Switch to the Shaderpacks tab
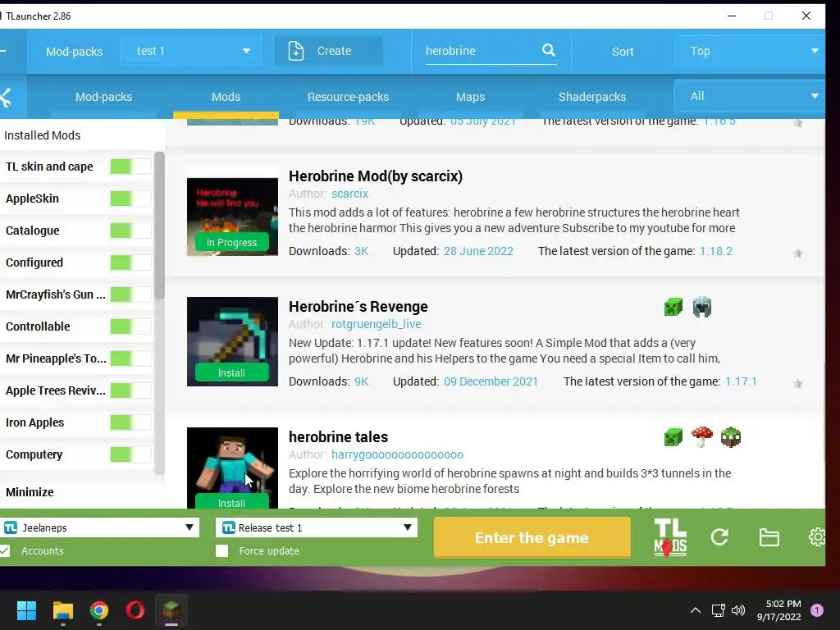 coord(592,97)
